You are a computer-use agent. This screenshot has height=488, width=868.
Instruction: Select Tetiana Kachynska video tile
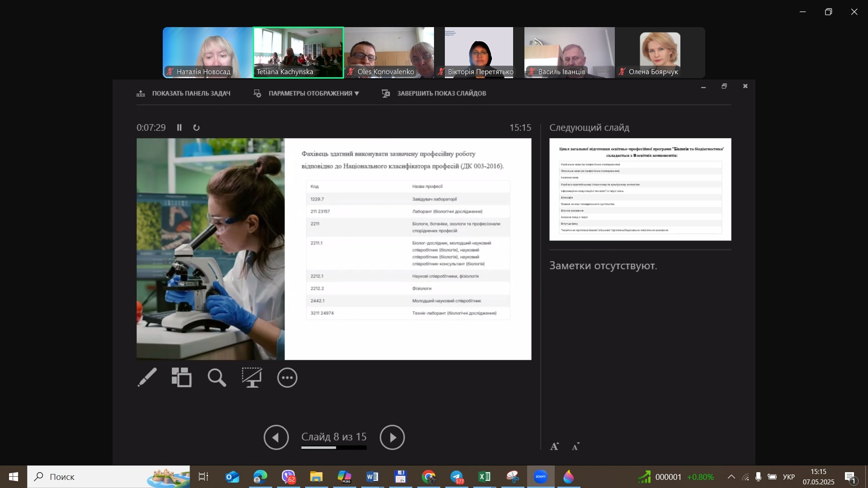point(298,52)
